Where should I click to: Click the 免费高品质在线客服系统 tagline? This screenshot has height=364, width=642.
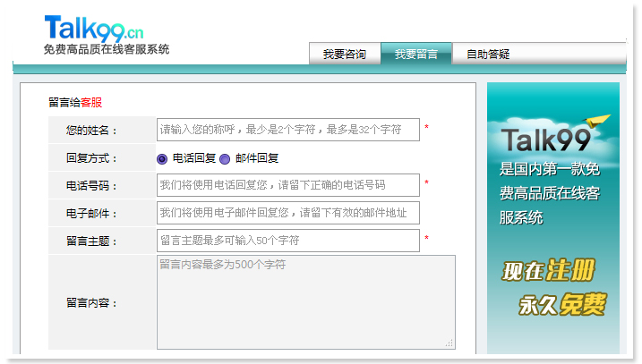click(x=107, y=49)
